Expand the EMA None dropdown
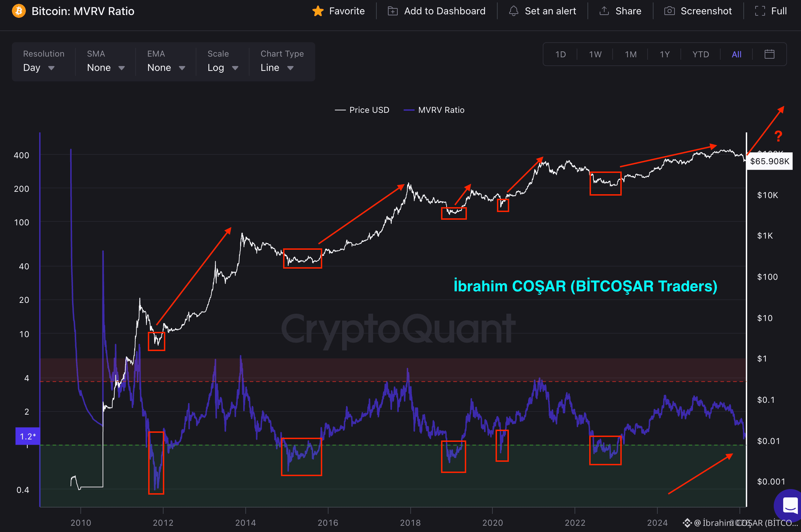 click(x=166, y=61)
